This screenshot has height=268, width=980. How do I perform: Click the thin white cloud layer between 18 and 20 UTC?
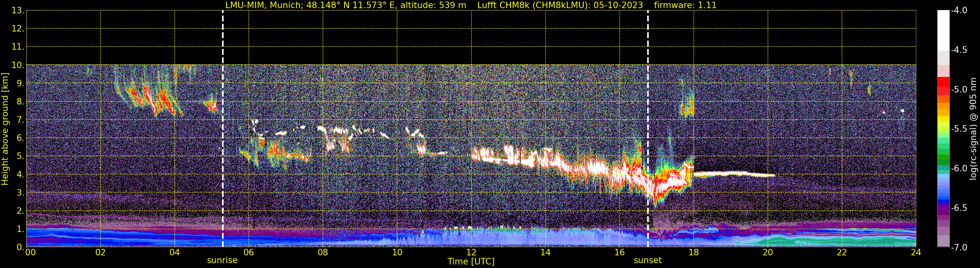pos(734,174)
